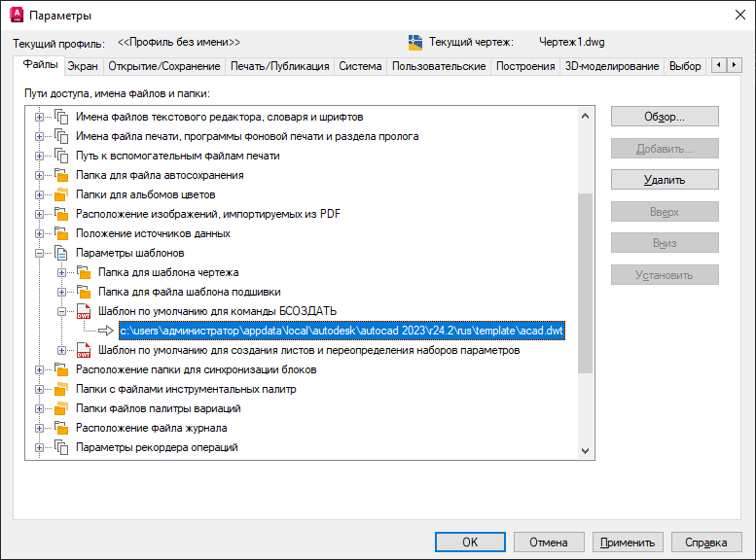Click the drawing icon next to 'Текущий чертеж'

click(x=415, y=43)
